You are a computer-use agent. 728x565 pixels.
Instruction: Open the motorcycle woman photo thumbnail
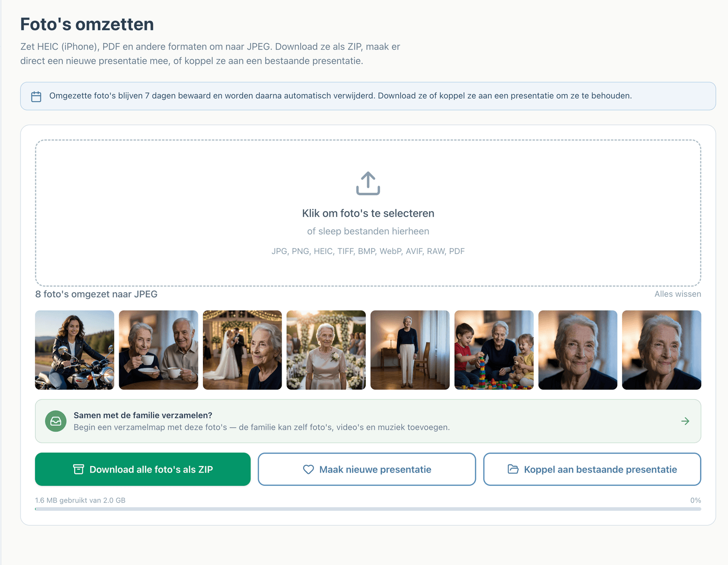click(75, 350)
